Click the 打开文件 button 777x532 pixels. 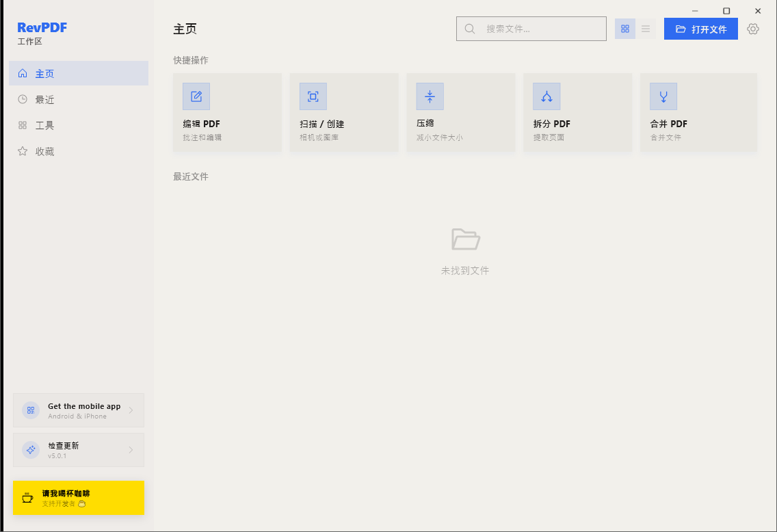coord(700,29)
